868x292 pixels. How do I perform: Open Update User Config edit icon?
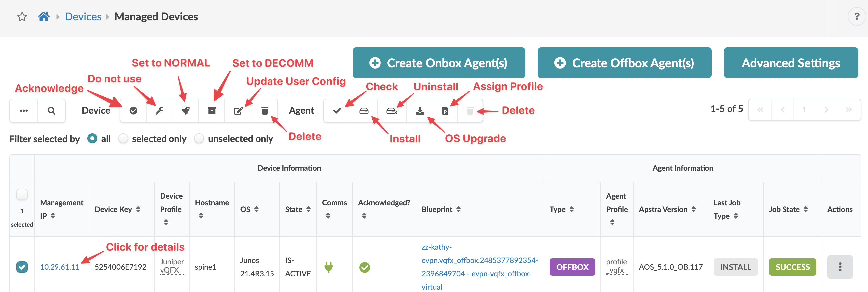point(238,111)
